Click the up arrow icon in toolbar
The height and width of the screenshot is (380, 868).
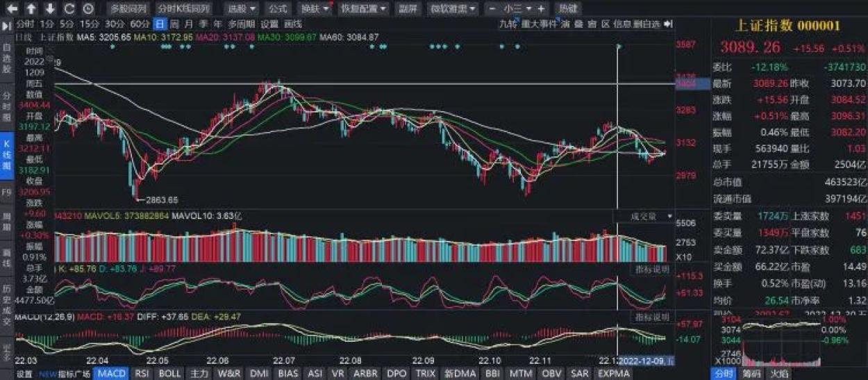[32, 9]
